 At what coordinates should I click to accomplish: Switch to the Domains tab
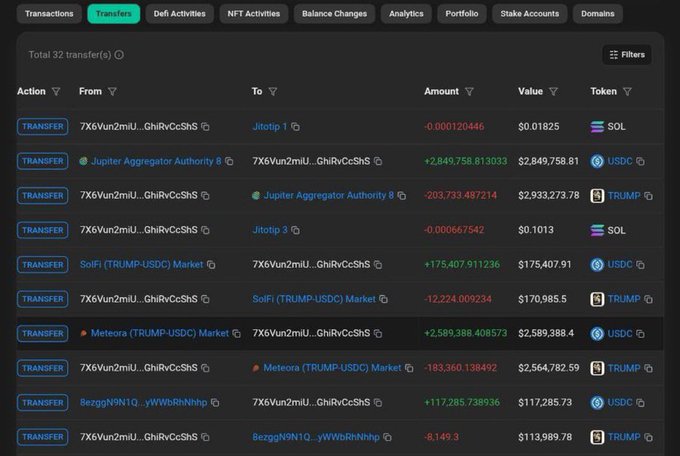[x=598, y=13]
